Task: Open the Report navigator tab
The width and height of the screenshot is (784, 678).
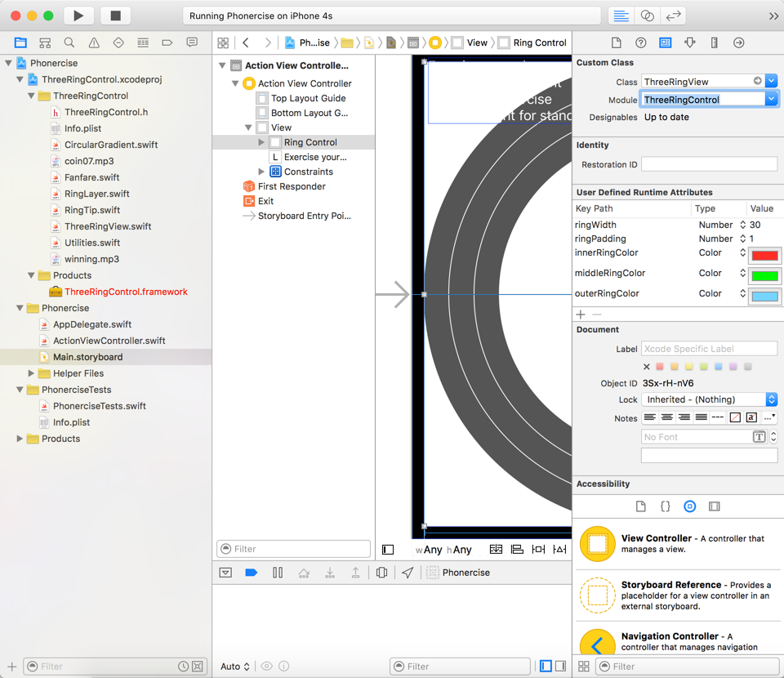Action: click(x=192, y=42)
